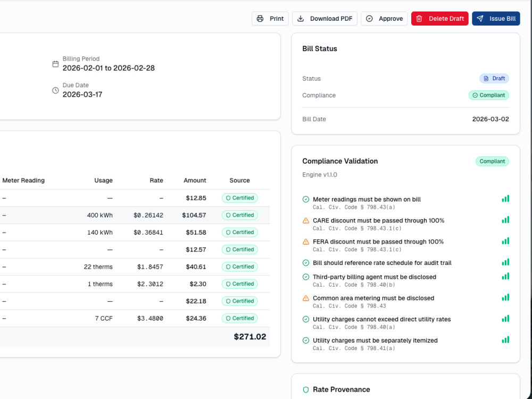Click the Compliance Validation heading
The width and height of the screenshot is (532, 399).
340,161
